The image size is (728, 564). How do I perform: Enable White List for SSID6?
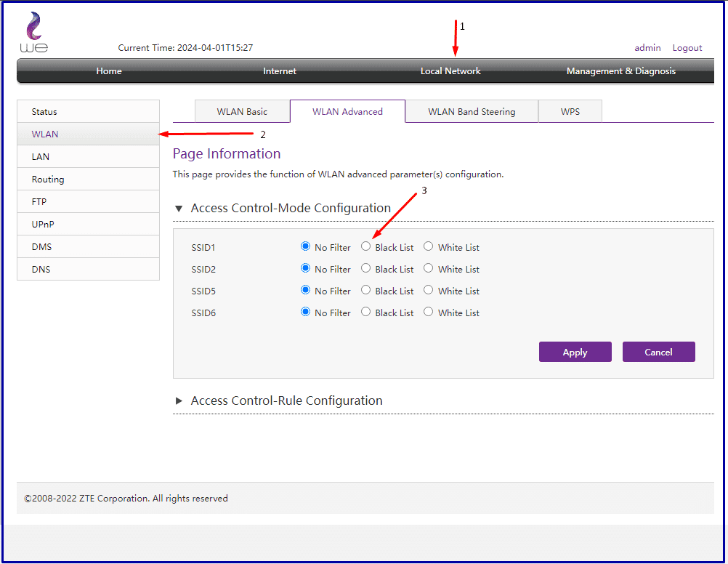coord(429,312)
